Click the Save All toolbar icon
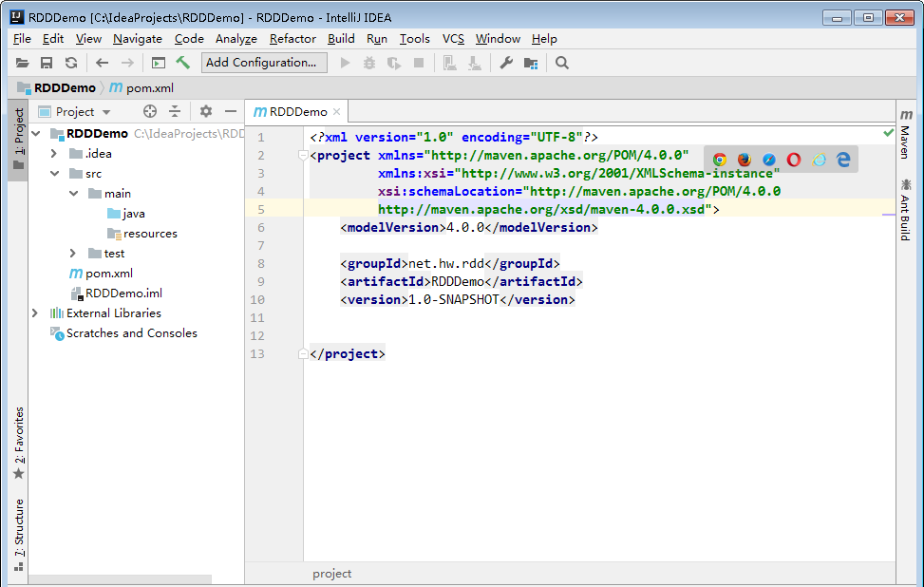 47,63
